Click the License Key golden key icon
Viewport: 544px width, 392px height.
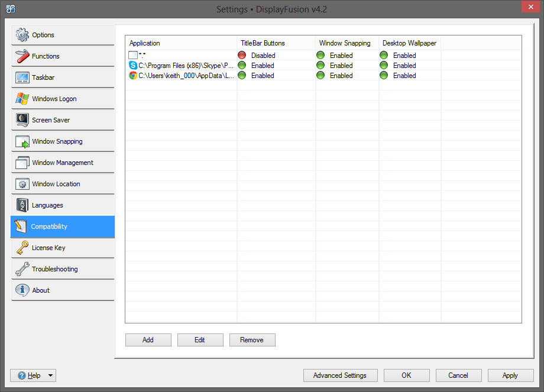click(22, 248)
